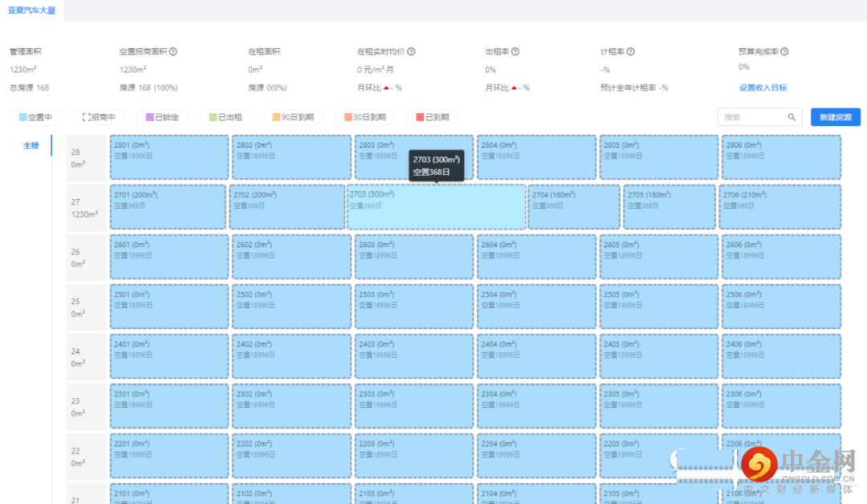Select room 2805 cell
867x504 pixels.
point(659,157)
